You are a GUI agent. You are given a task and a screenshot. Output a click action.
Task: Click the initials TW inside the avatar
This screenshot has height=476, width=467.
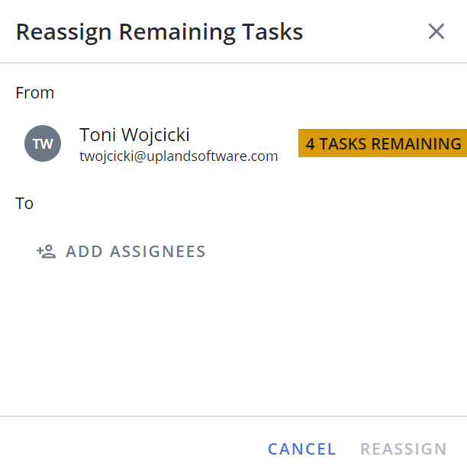click(43, 144)
